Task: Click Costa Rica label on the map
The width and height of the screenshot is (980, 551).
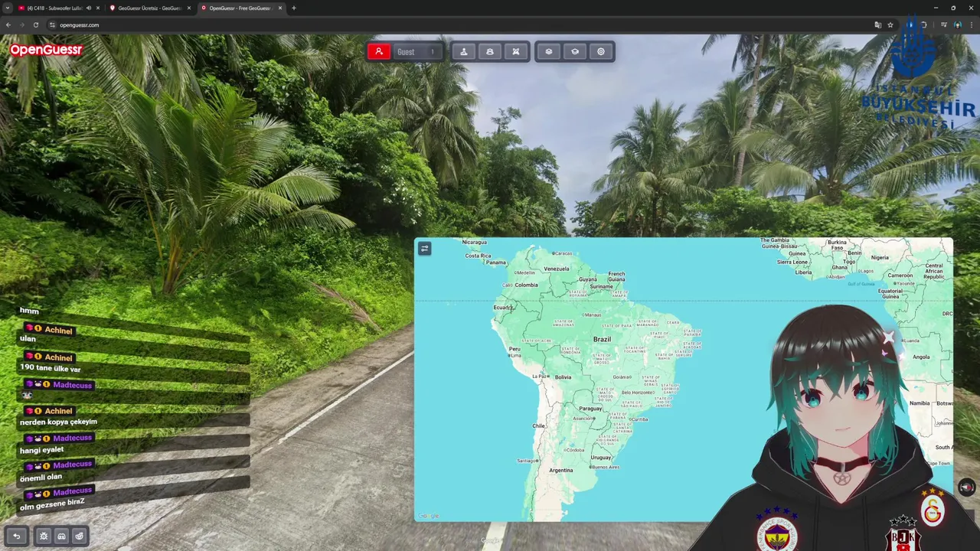Action: 478,256
